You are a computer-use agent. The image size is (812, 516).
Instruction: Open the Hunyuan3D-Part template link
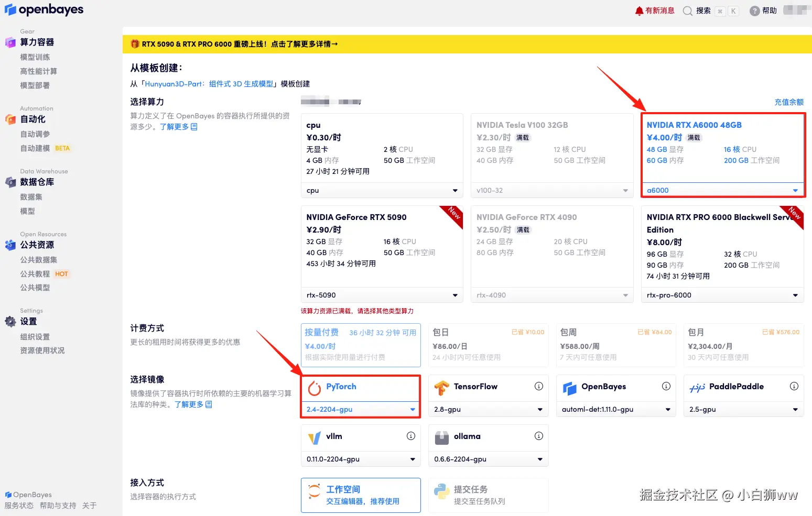[209, 84]
